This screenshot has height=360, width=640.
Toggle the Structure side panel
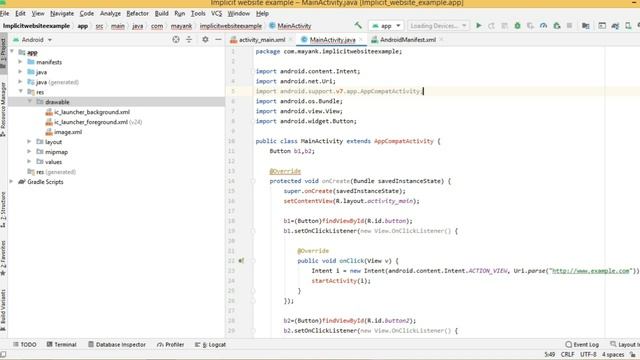click(3, 210)
